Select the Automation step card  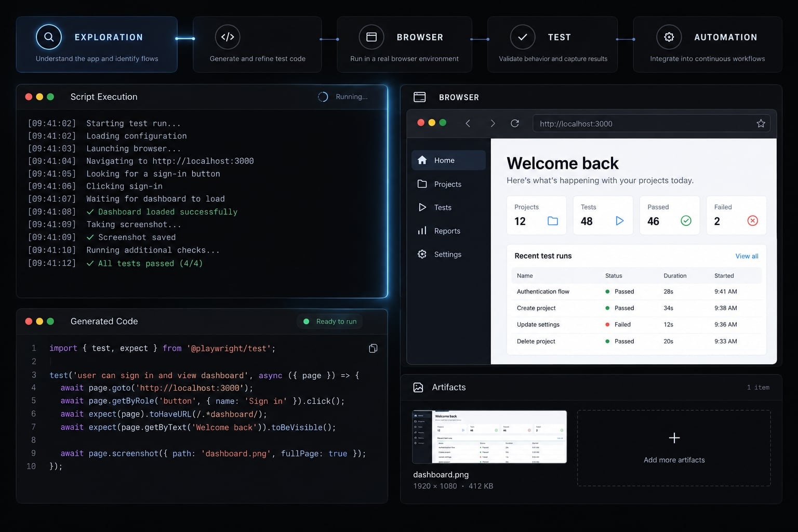click(708, 44)
